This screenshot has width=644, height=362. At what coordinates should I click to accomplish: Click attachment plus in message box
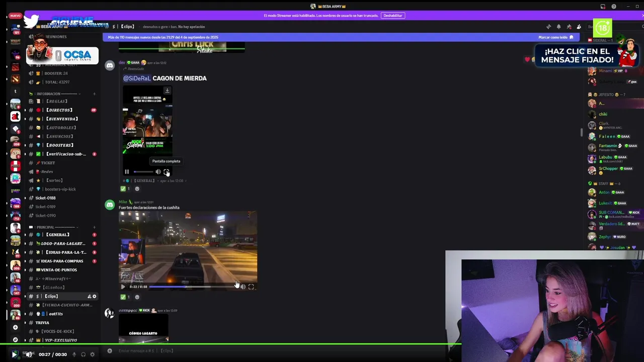[x=110, y=350]
